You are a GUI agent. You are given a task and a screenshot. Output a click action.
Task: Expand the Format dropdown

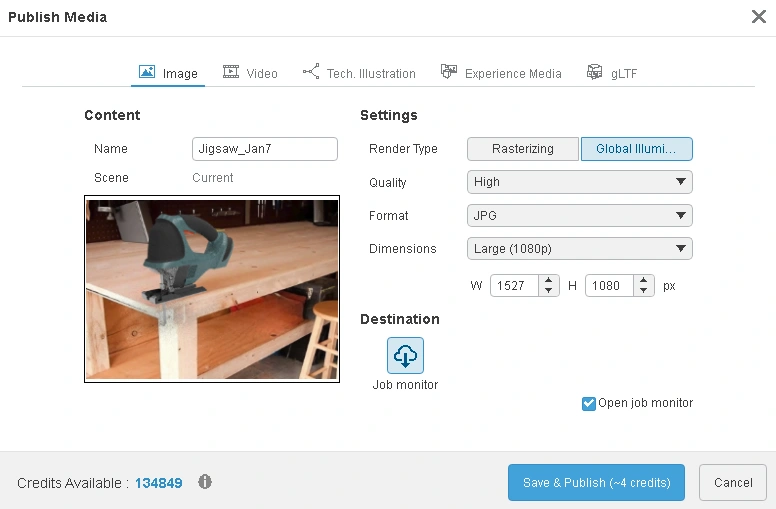coord(580,215)
